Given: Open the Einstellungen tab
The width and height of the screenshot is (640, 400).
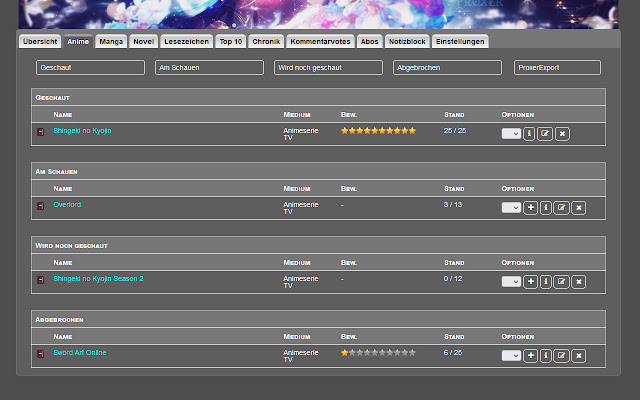Looking at the screenshot, I should point(460,42).
